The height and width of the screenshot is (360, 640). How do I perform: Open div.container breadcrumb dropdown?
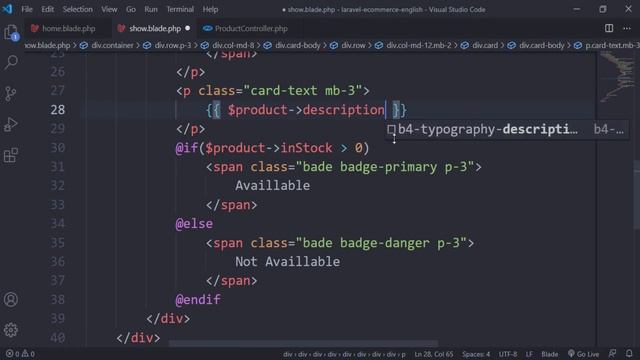(112, 45)
